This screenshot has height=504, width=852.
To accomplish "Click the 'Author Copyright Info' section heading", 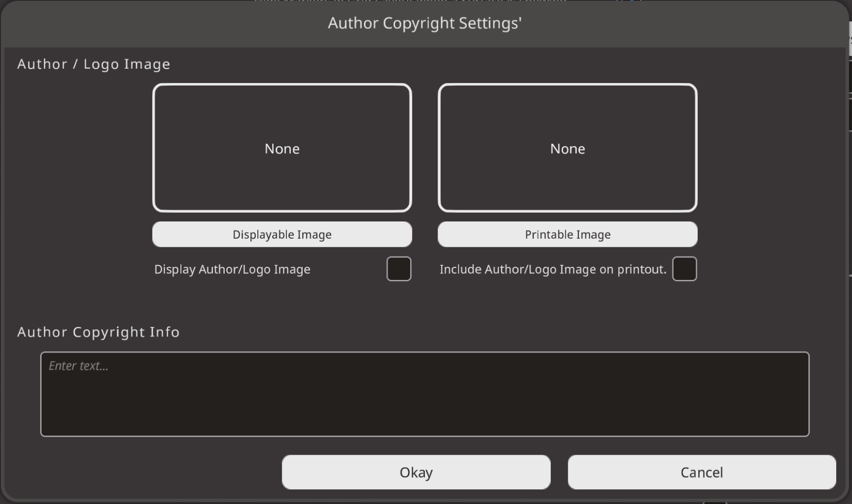I will [98, 332].
